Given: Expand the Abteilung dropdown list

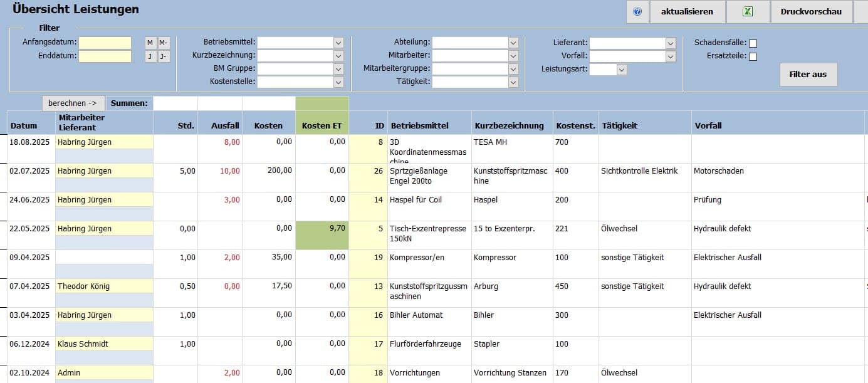Looking at the screenshot, I should [x=513, y=43].
